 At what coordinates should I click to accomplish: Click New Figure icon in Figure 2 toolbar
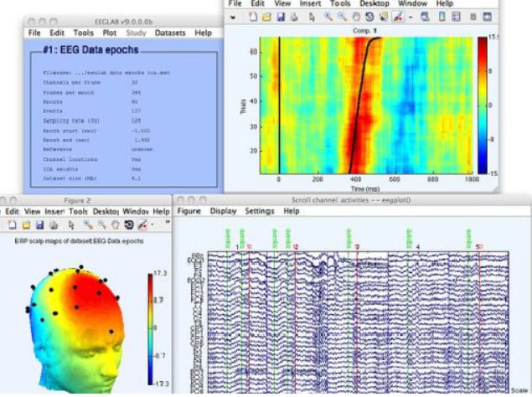[13, 224]
